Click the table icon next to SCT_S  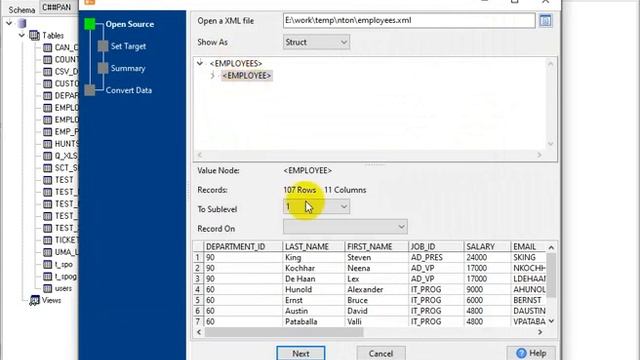48,168
